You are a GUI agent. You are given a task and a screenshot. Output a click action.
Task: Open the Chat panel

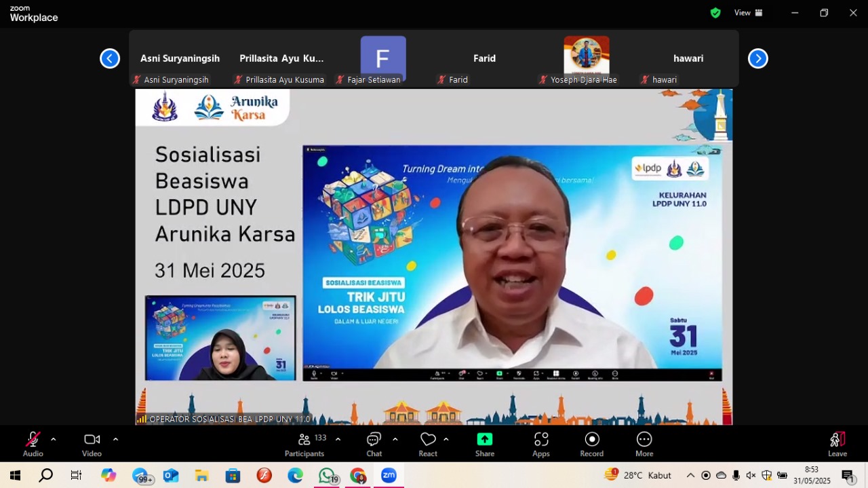pyautogui.click(x=374, y=445)
